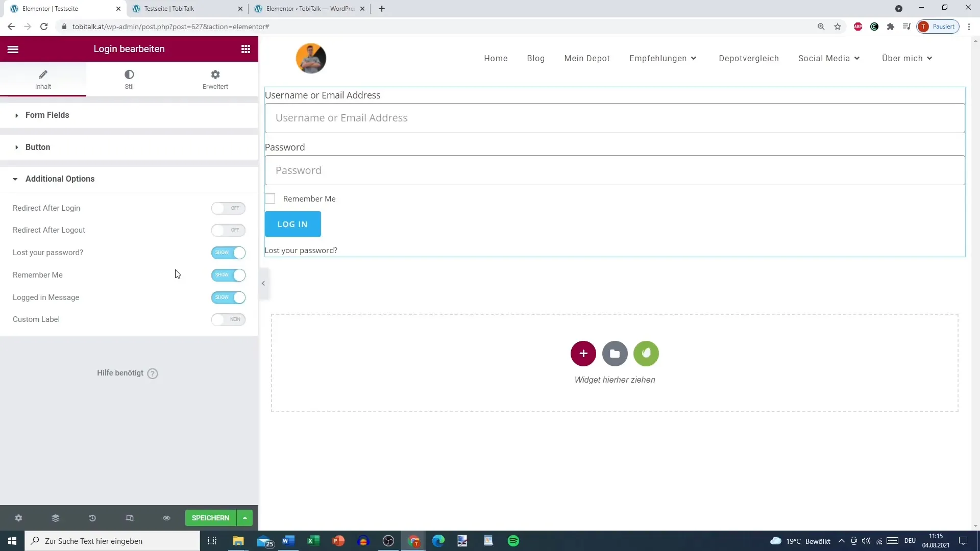
Task: Open Excel from the taskbar
Action: click(313, 541)
